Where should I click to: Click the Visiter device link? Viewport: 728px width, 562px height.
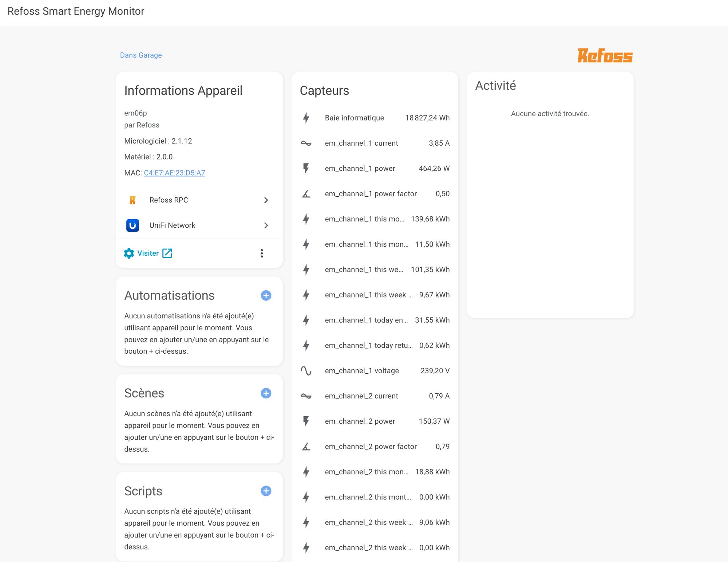tap(148, 253)
